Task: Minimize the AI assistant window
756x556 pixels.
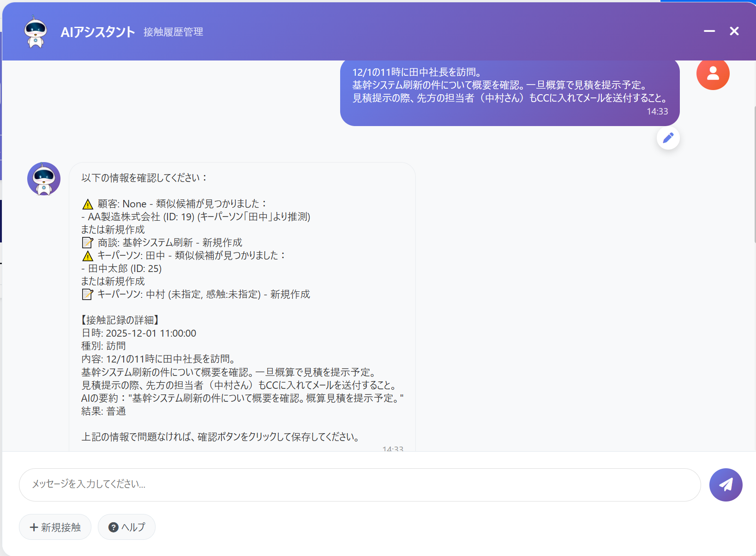Action: coord(709,31)
